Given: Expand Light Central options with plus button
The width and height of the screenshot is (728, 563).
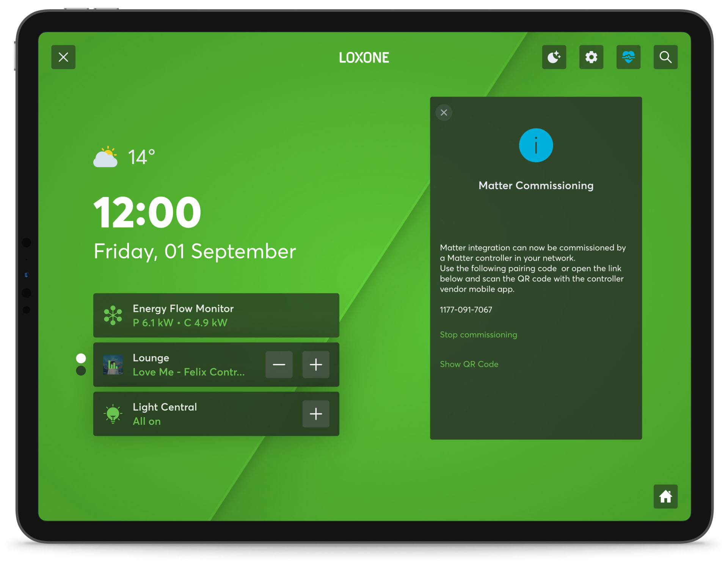Looking at the screenshot, I should click(x=316, y=413).
